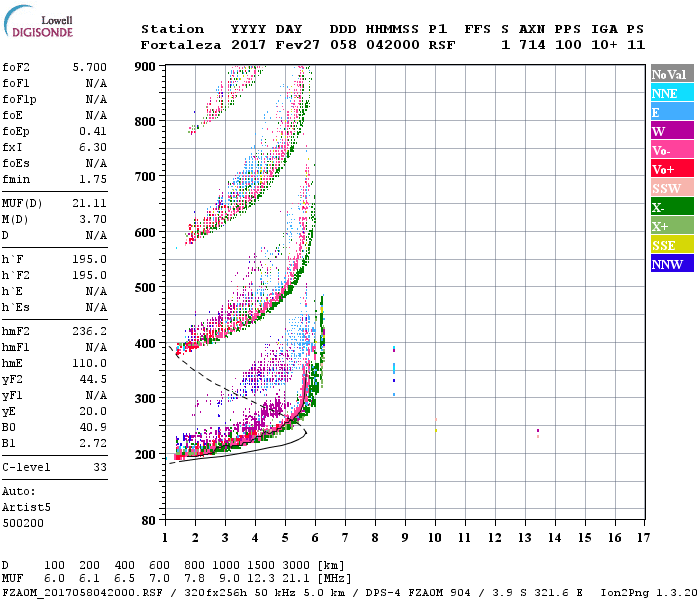Select the W purple legend swatch

coord(672,131)
